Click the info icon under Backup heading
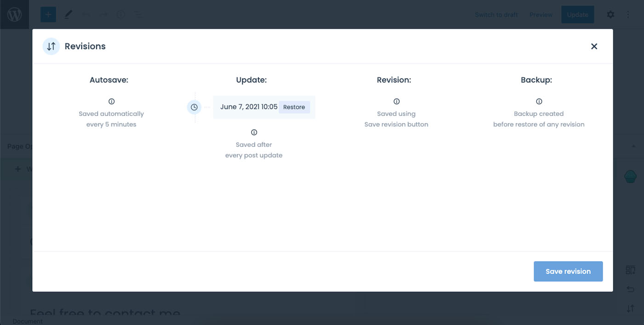 539,102
